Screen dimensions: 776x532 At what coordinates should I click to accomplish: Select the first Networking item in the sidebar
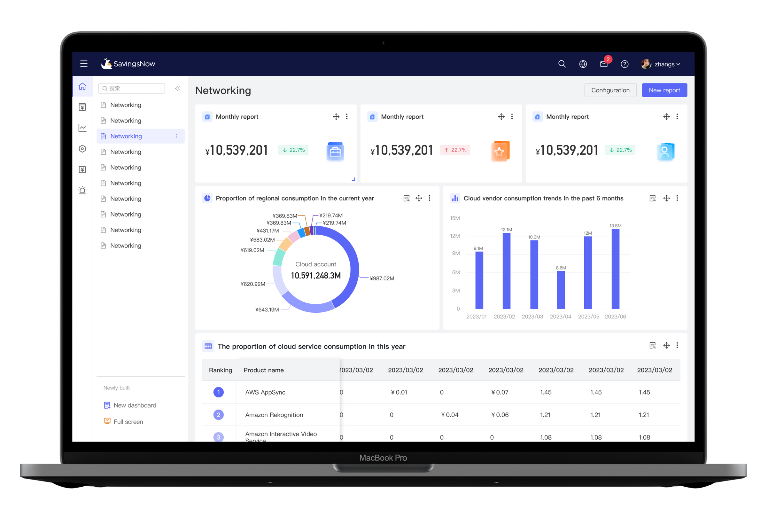[126, 105]
